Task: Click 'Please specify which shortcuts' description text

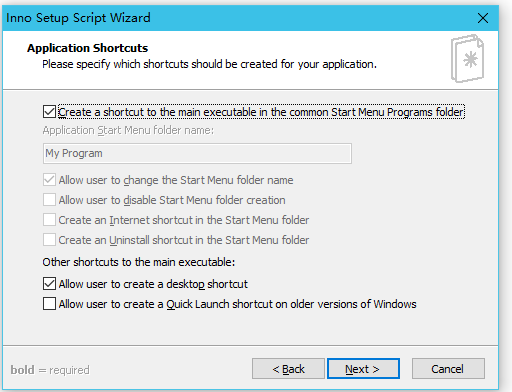Action: click(x=209, y=64)
